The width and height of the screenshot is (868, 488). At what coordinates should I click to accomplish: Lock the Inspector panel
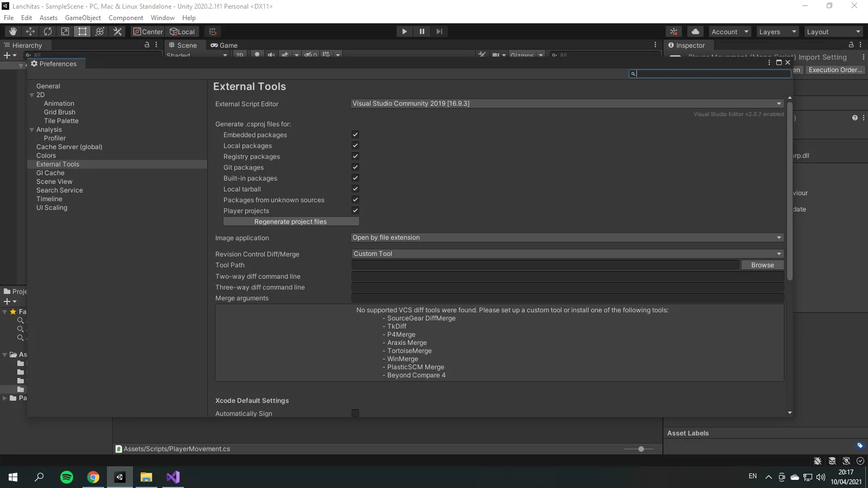851,45
